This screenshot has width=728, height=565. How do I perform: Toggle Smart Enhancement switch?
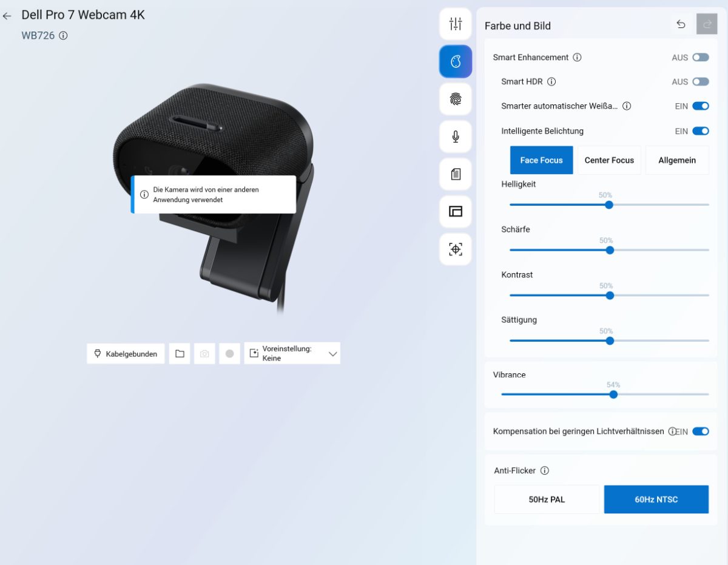pyautogui.click(x=701, y=58)
